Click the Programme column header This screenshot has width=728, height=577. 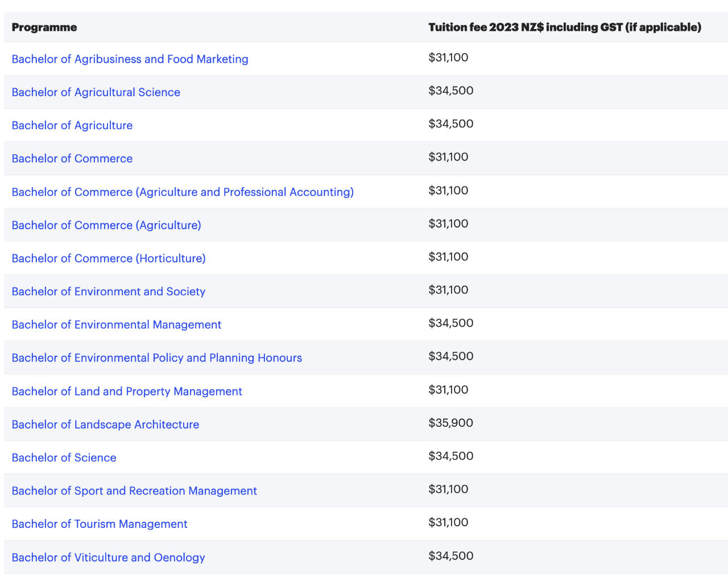(x=44, y=27)
